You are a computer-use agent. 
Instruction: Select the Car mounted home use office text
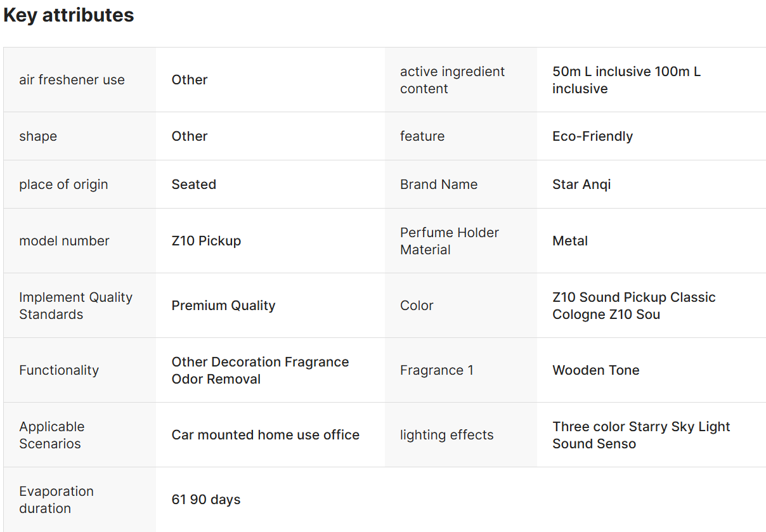tap(265, 435)
